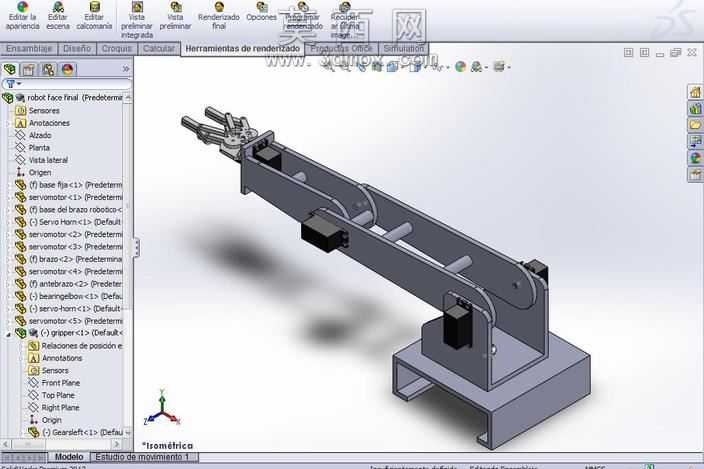This screenshot has height=469, width=704.
Task: Collapse the gripper<1> subassembly node
Action: click(8, 334)
